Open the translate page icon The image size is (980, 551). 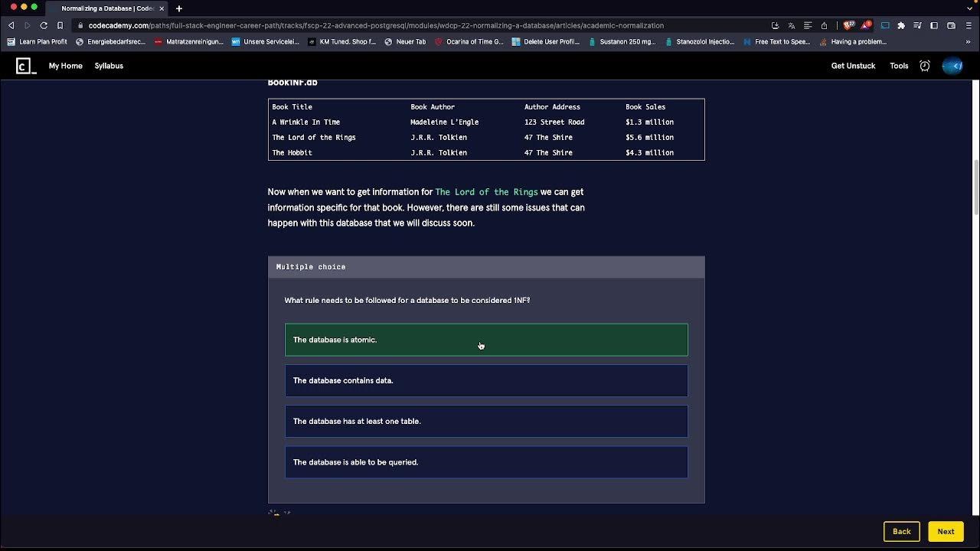[791, 25]
